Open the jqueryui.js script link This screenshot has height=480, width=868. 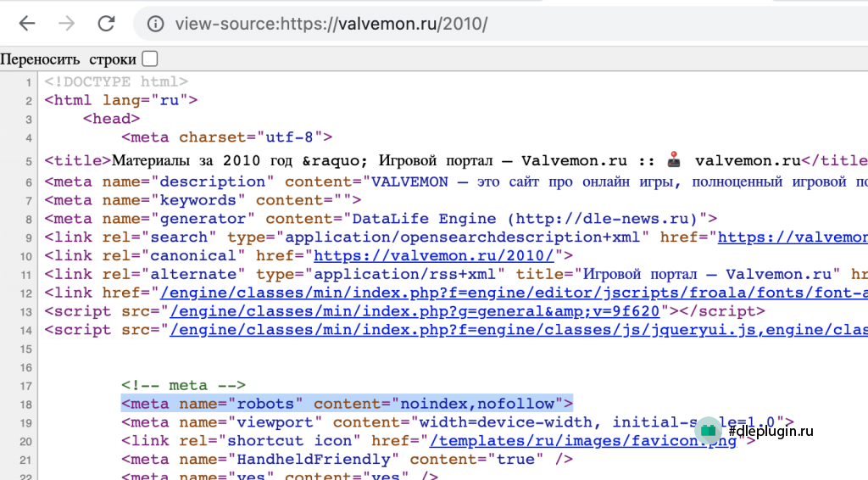click(x=519, y=330)
